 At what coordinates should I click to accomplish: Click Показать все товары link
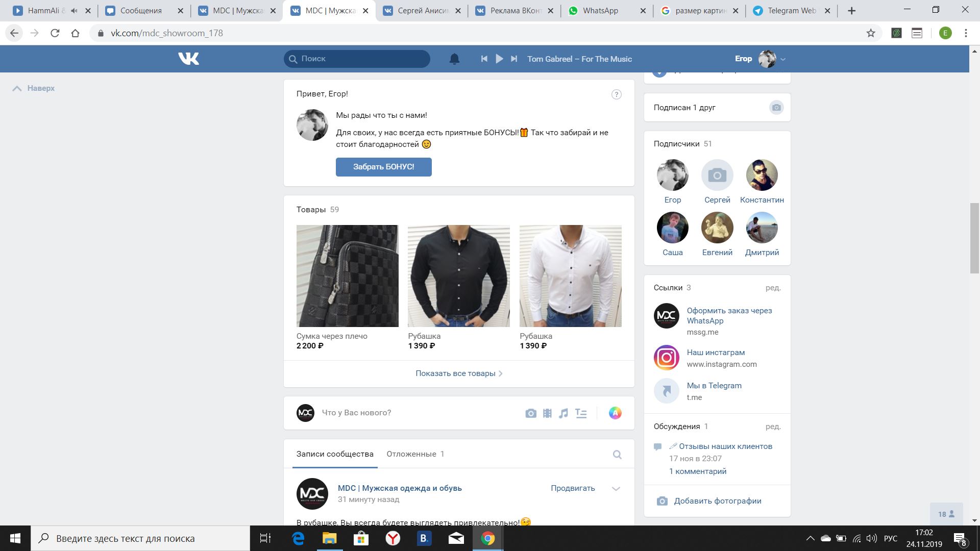459,373
